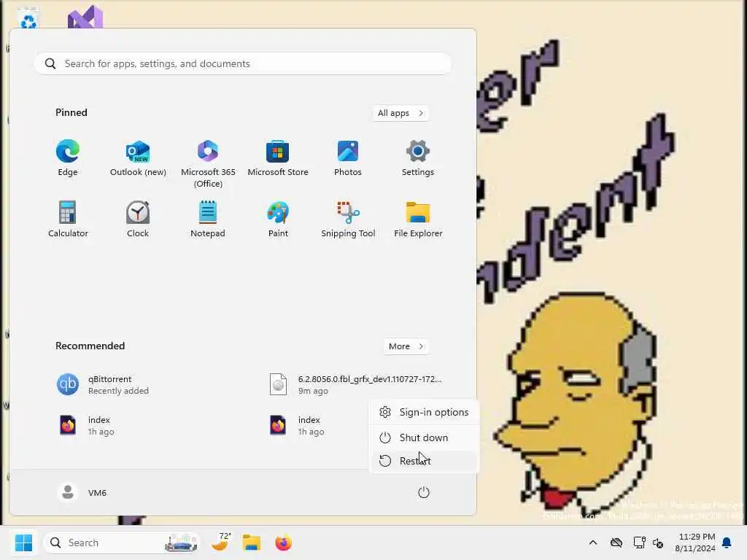Open the Microsoft Store pinned app
The width and height of the screenshot is (747, 560).
pos(278,158)
